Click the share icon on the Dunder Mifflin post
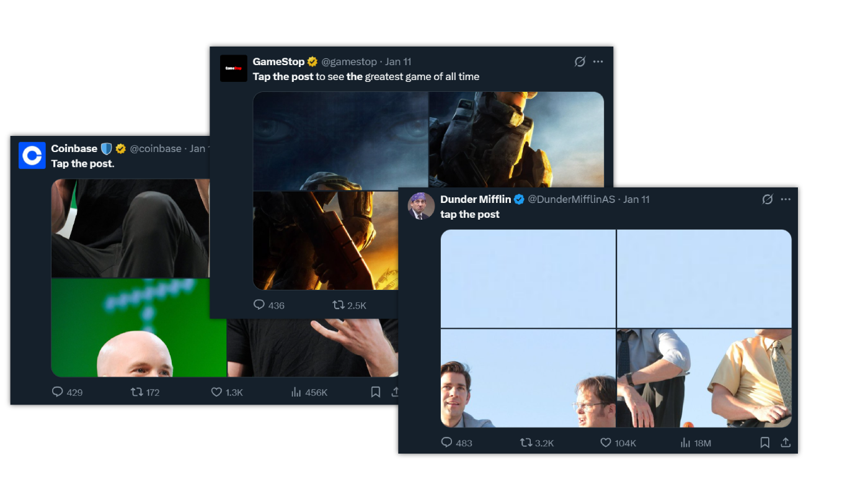Screen dimensions: 868x489 (x=785, y=442)
